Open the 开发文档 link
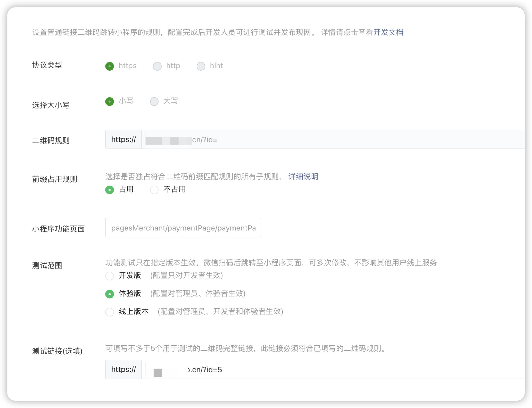This screenshot has height=408, width=532. [x=388, y=32]
